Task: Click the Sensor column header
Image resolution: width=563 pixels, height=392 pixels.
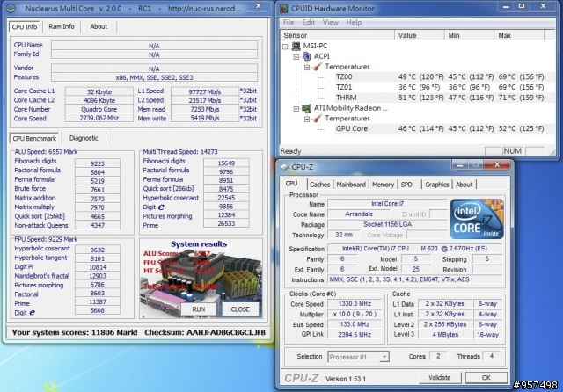Action: 337,35
